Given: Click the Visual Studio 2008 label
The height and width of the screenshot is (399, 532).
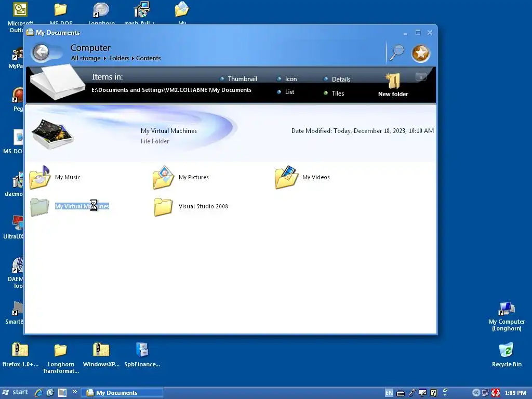Looking at the screenshot, I should (203, 206).
